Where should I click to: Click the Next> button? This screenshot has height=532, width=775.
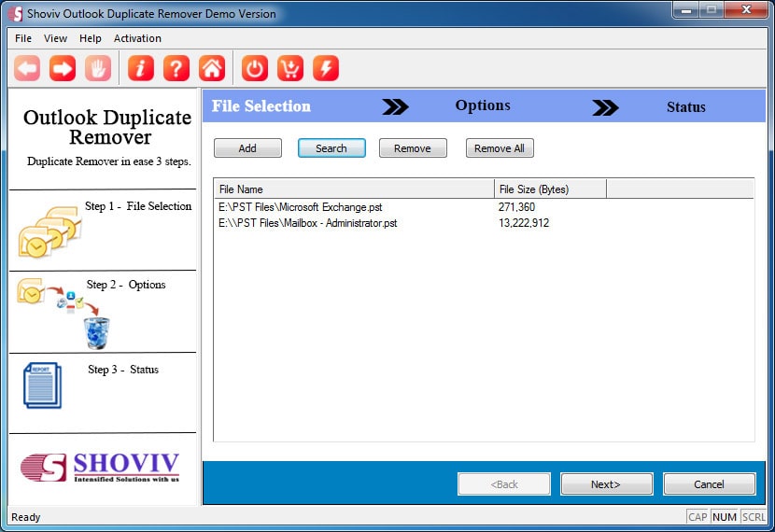[606, 484]
